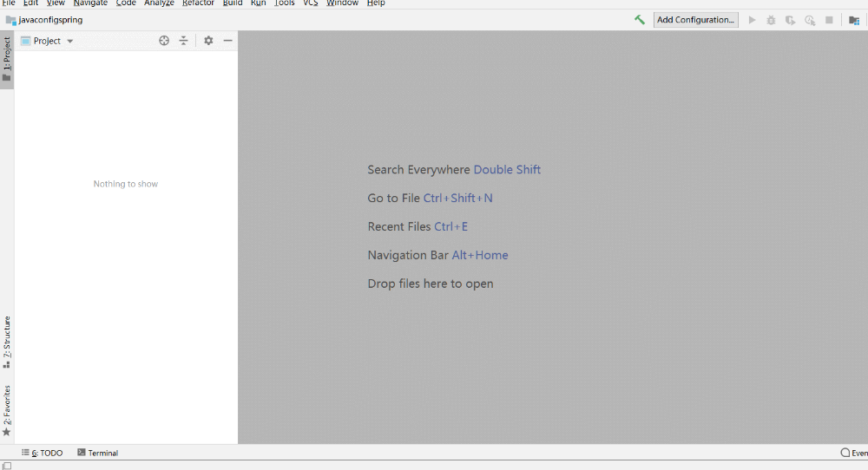Open the Help menu
This screenshot has height=470, width=868.
pyautogui.click(x=376, y=3)
